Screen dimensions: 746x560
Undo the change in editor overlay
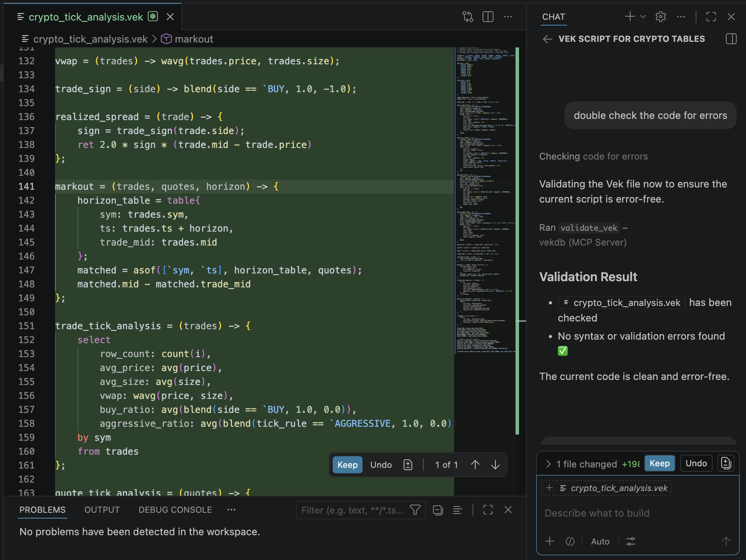(x=381, y=465)
